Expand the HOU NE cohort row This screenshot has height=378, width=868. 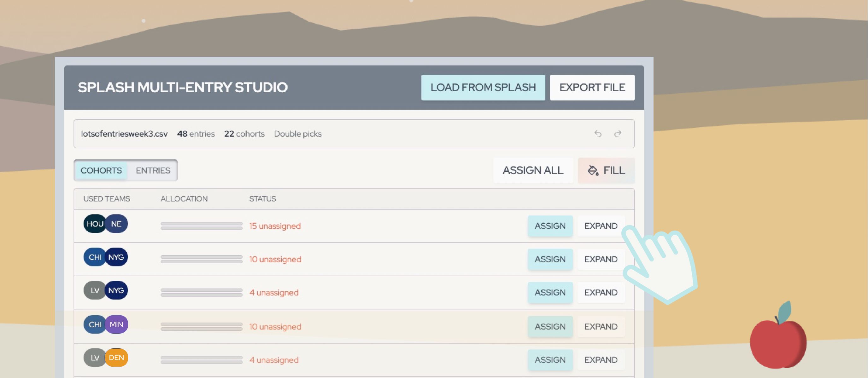601,226
